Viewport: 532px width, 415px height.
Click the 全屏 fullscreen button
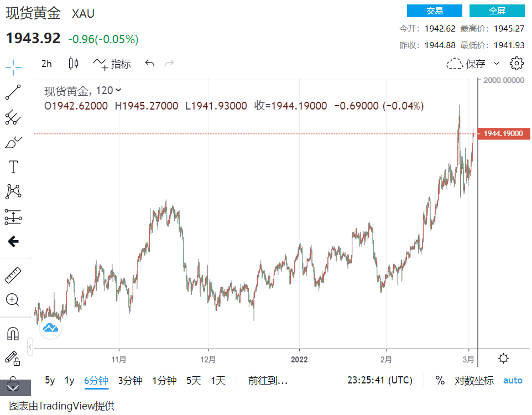pyautogui.click(x=497, y=11)
